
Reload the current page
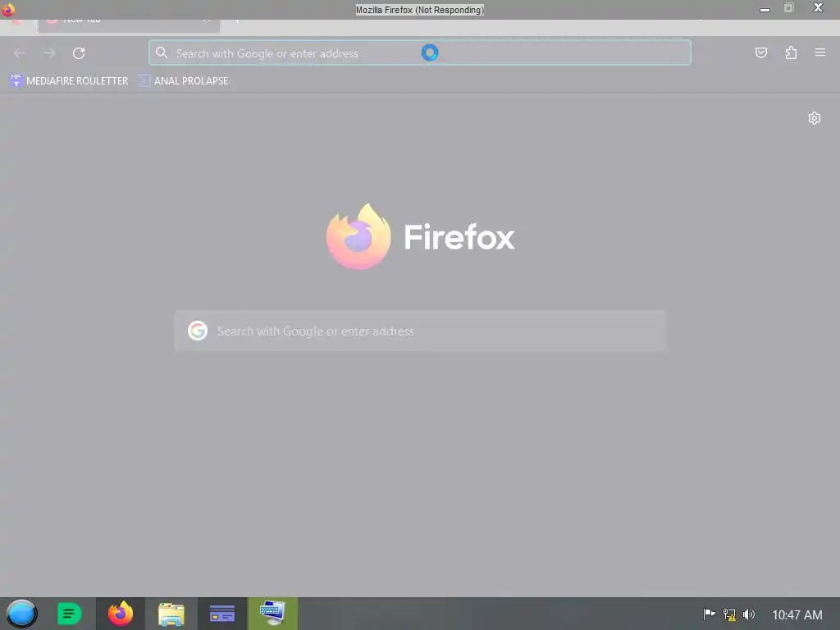[x=79, y=53]
